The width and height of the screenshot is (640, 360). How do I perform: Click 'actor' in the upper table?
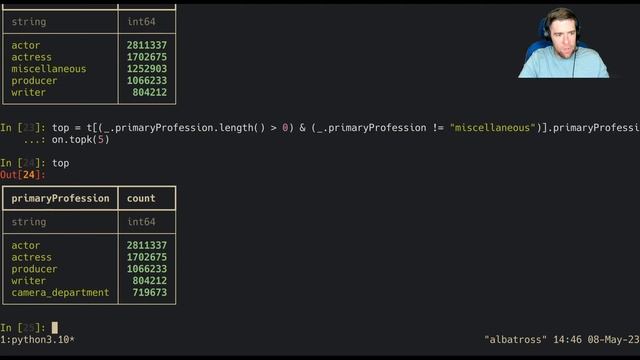click(x=26, y=45)
